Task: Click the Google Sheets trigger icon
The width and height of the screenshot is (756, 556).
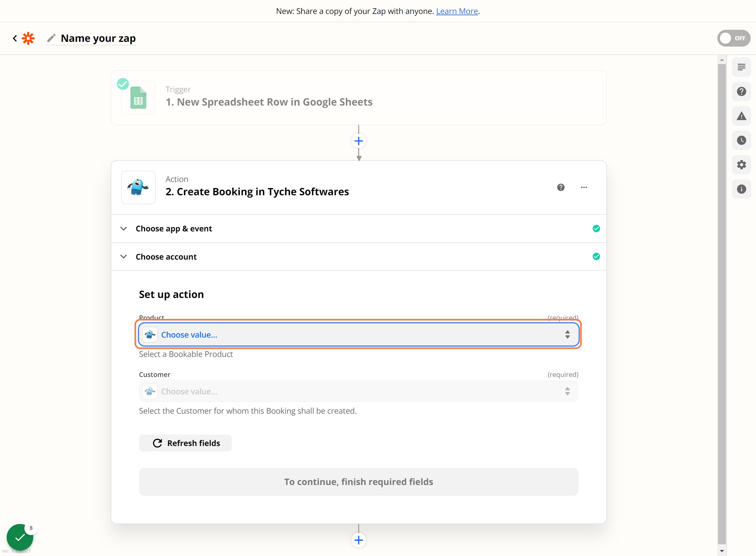Action: click(x=138, y=98)
